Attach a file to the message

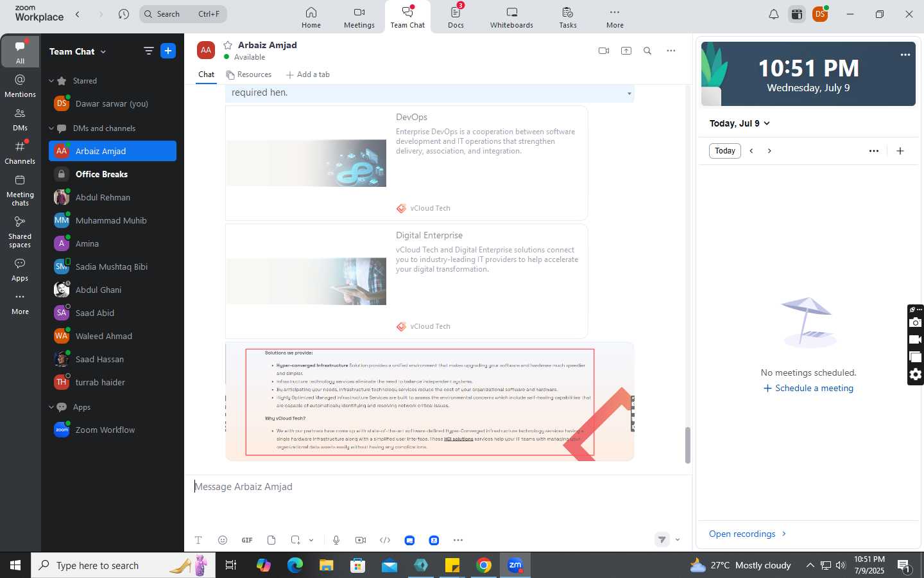pyautogui.click(x=271, y=540)
